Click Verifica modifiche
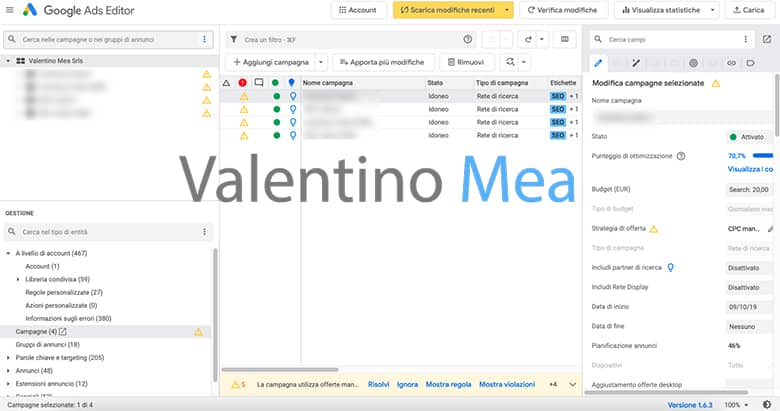The image size is (780, 411). click(563, 10)
